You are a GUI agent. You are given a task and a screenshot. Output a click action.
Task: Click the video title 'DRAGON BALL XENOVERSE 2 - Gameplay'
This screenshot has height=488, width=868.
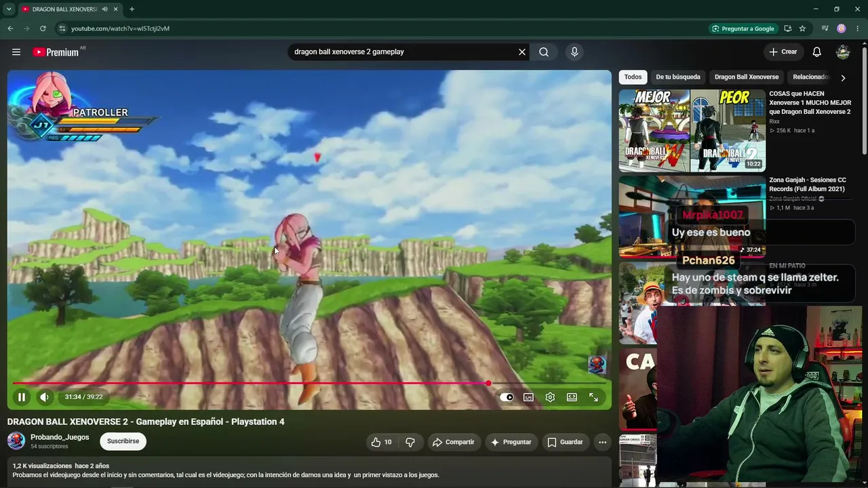(x=146, y=422)
